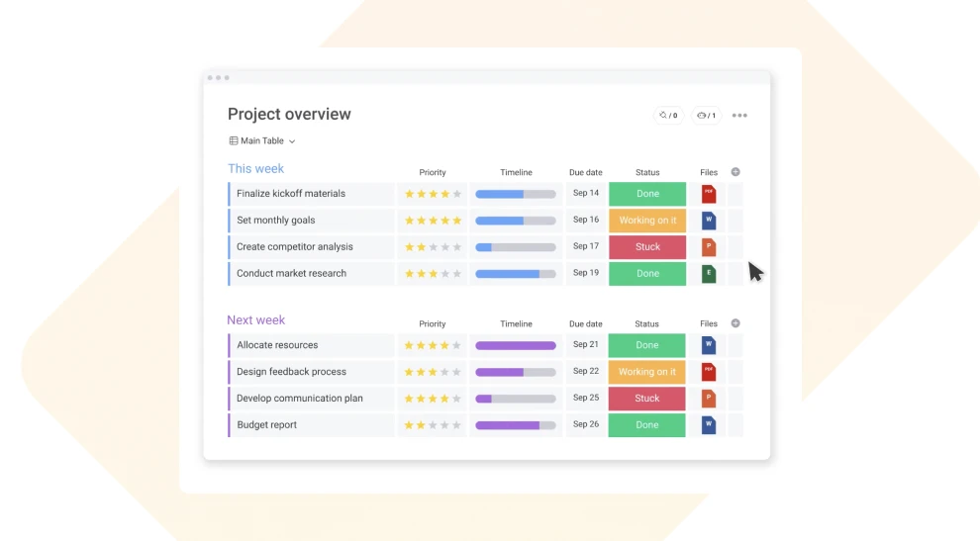Open Word file for Budget report
The image size is (980, 541).
click(x=708, y=425)
